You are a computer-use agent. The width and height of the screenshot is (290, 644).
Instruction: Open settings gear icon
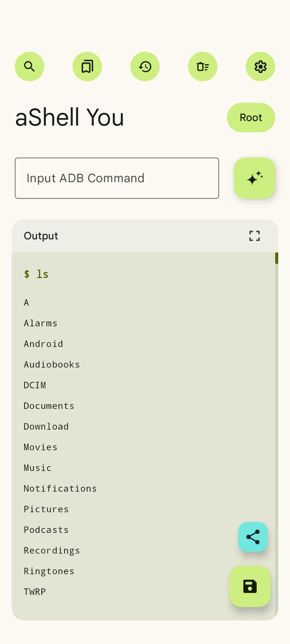point(260,66)
